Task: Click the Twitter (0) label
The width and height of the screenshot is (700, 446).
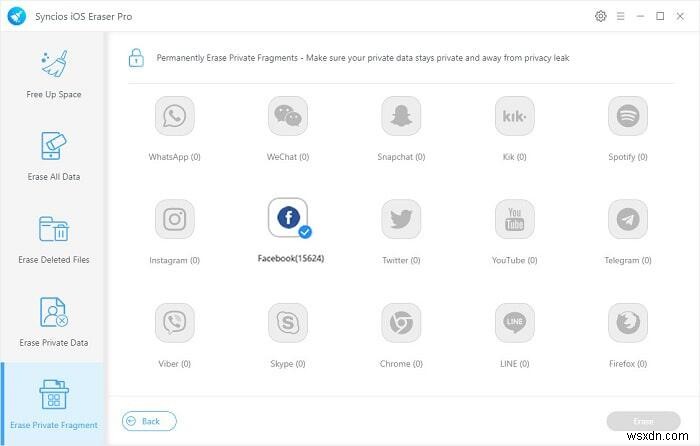Action: click(x=401, y=260)
